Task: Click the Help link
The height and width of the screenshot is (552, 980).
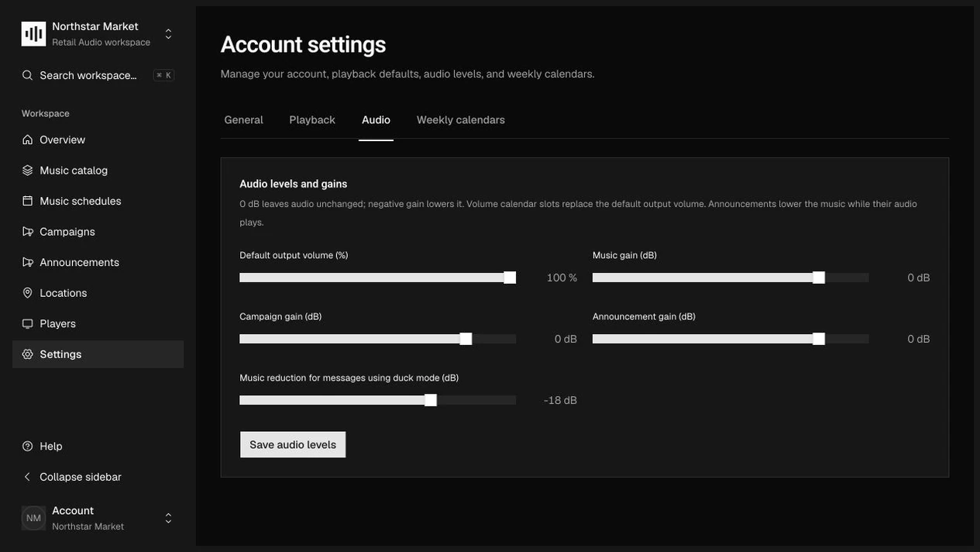Action: pos(98,447)
